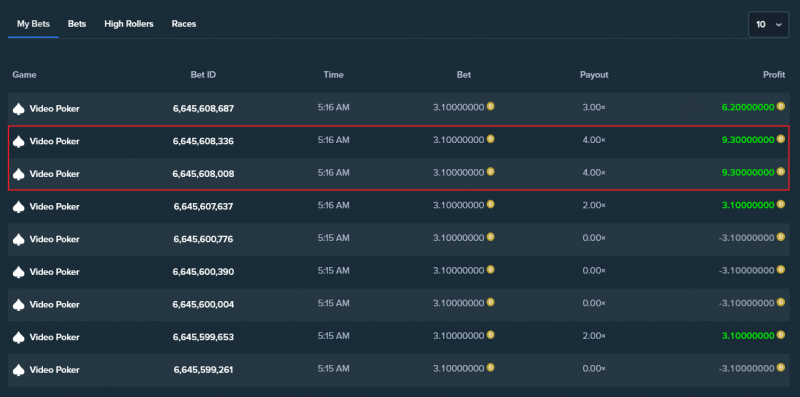Click the Profit column header
This screenshot has width=800, height=397.
[x=774, y=75]
